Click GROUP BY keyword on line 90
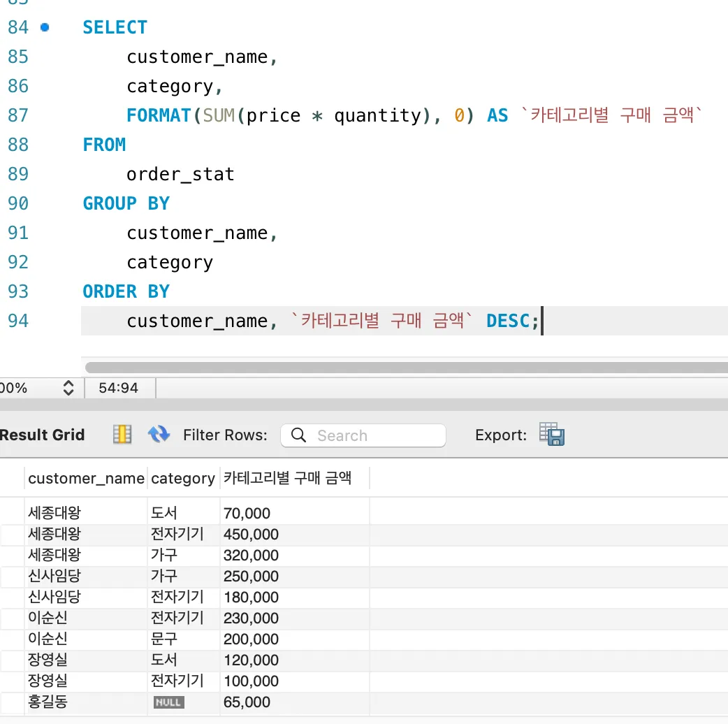 click(x=126, y=203)
